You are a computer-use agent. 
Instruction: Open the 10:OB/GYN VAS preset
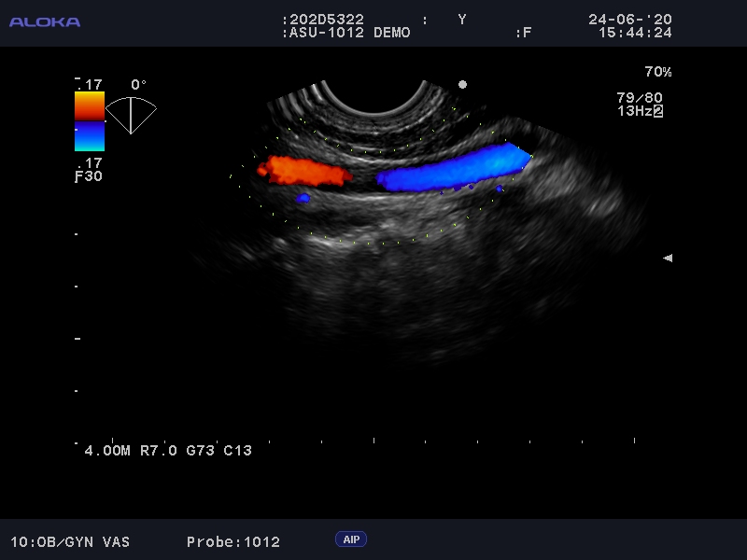(x=70, y=541)
